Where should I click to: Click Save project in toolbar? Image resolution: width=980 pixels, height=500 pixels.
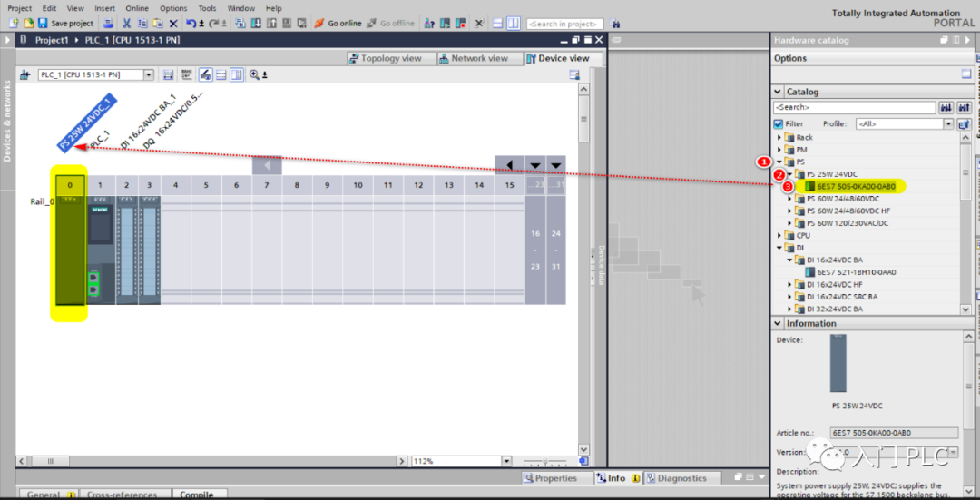click(x=65, y=23)
